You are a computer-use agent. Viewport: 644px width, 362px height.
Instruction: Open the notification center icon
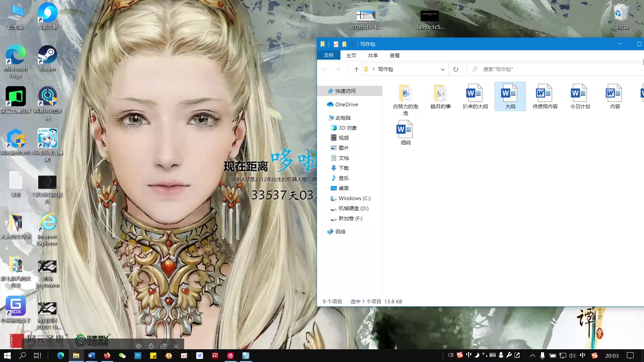click(x=630, y=356)
